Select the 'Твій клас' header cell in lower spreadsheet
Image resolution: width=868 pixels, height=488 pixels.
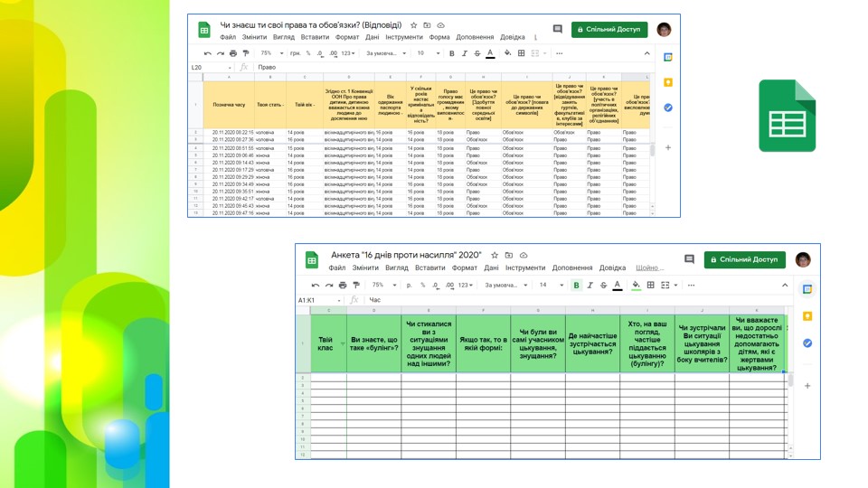tap(328, 343)
